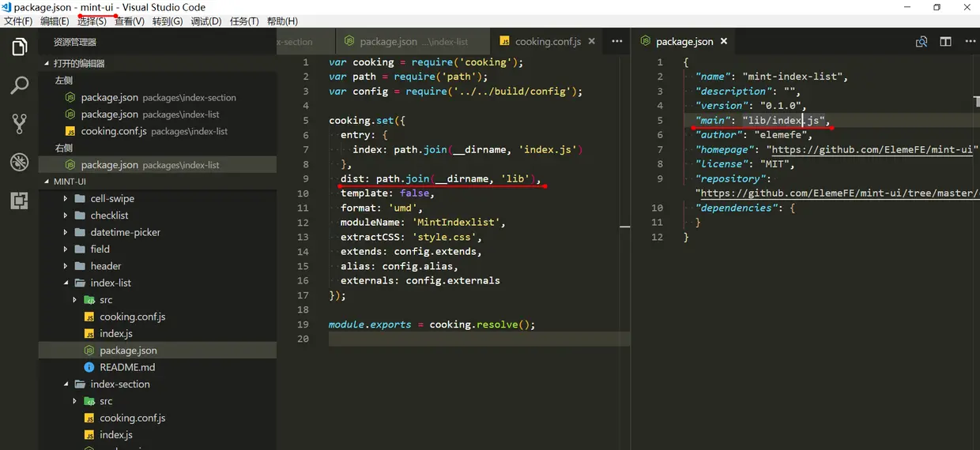Click the left editor overview scrollbar marker
The width and height of the screenshot is (980, 450).
coord(625,227)
